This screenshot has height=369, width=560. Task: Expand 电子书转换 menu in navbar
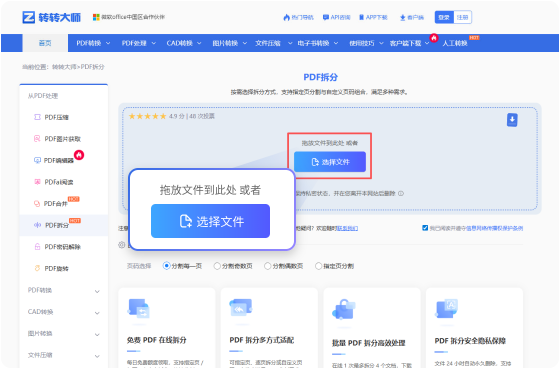click(318, 43)
